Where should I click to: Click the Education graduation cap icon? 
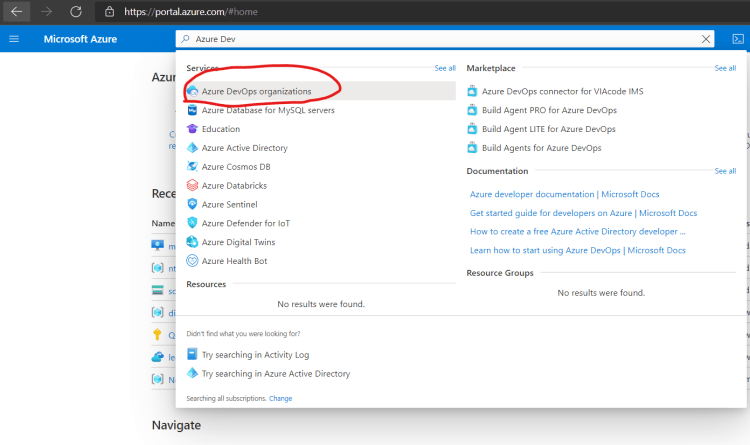coord(192,129)
